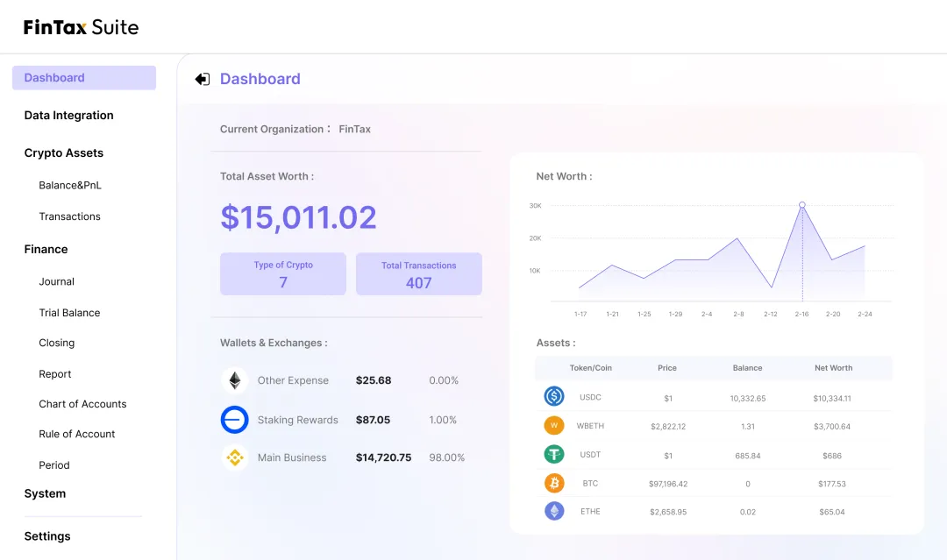Expand the Crypto Assets sidebar section

tap(64, 152)
